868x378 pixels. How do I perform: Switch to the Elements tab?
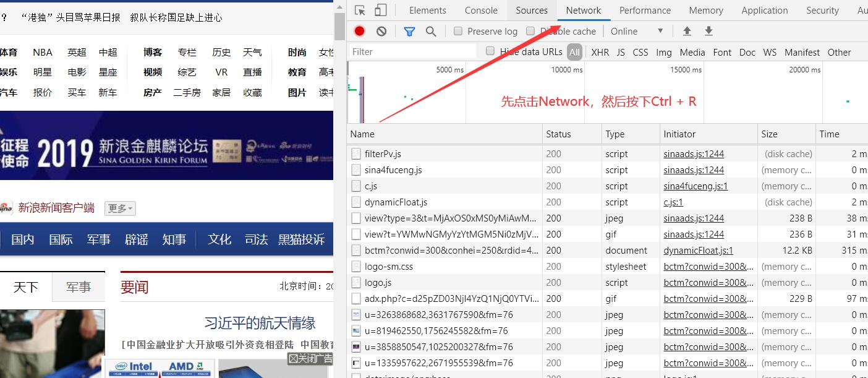point(427,11)
